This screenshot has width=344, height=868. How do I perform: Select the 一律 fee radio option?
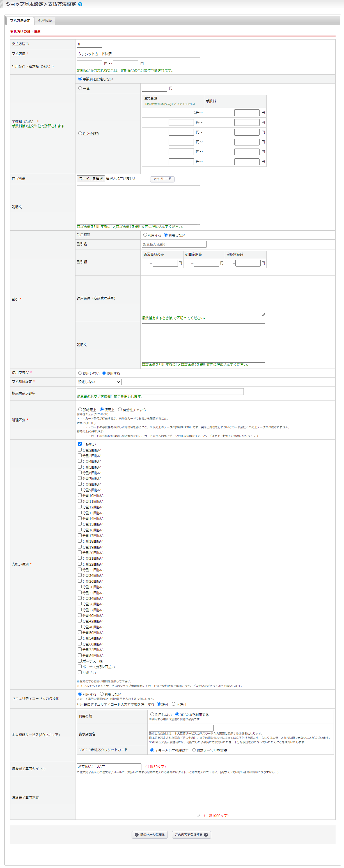pos(80,88)
